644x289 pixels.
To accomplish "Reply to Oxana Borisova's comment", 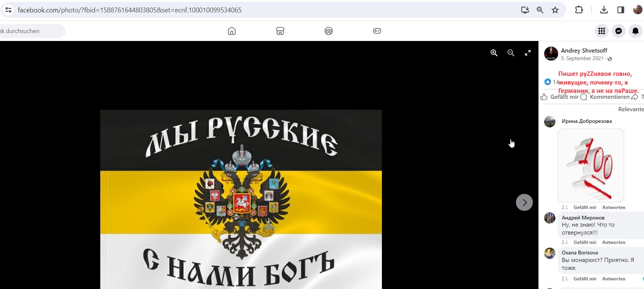I will click(x=614, y=279).
